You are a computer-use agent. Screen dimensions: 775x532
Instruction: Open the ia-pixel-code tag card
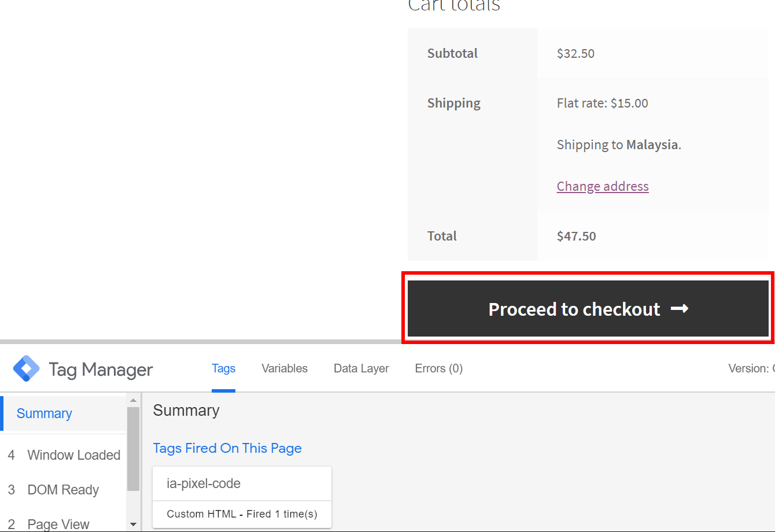(204, 483)
